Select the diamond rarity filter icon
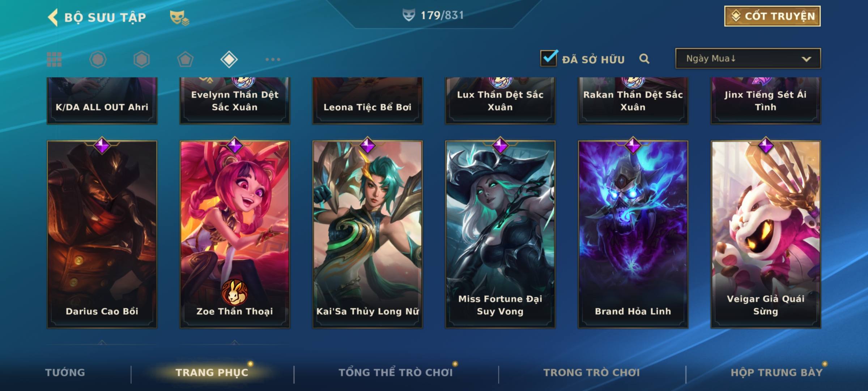The height and width of the screenshot is (391, 868). click(229, 59)
